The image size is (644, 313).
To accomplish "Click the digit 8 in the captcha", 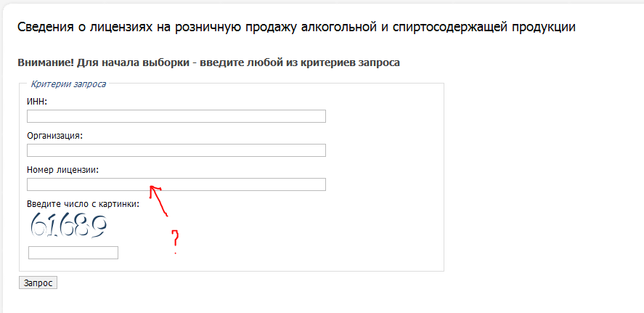I will (x=82, y=226).
